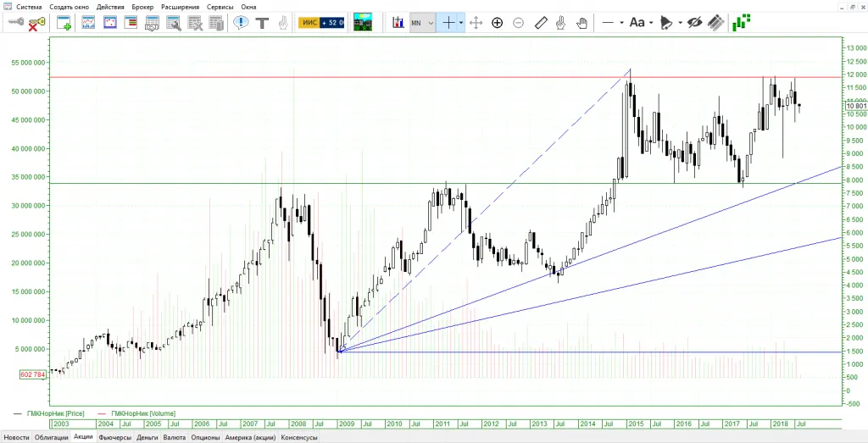Click the add new window icon
The height and width of the screenshot is (443, 868).
coord(64,23)
